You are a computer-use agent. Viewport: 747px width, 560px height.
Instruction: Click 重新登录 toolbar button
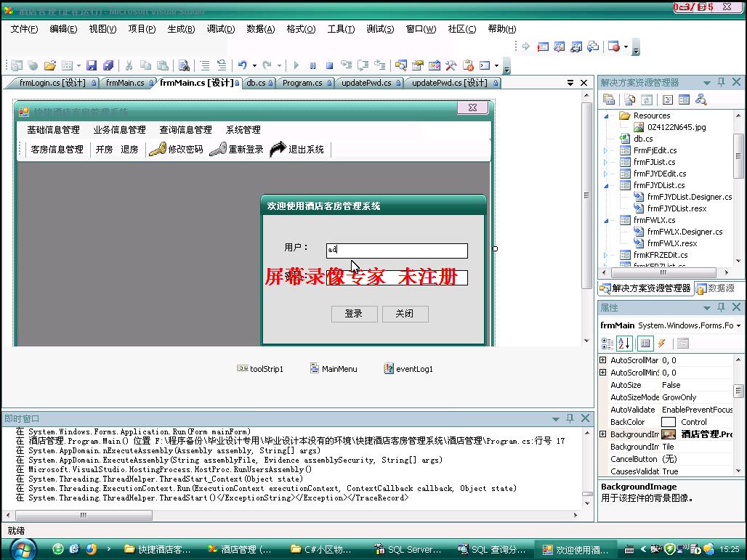click(237, 149)
